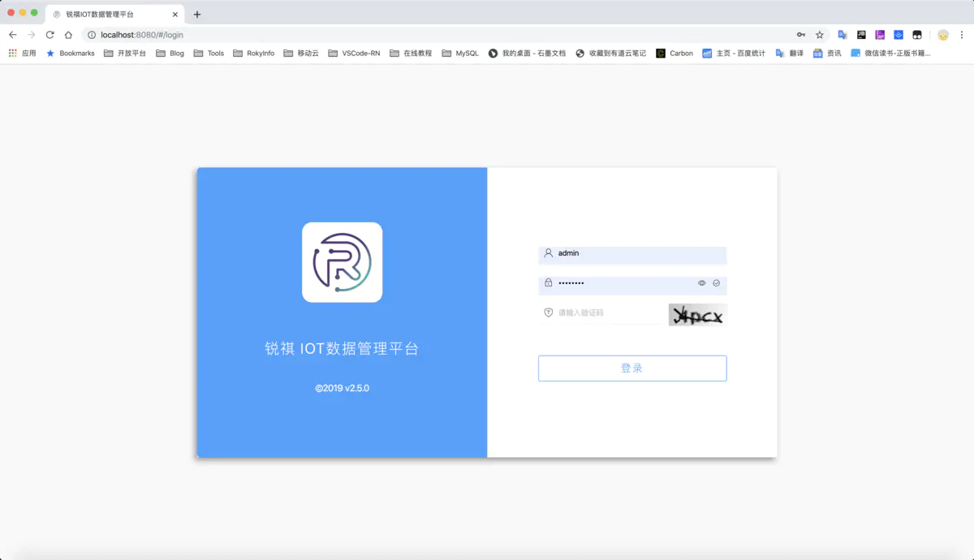The height and width of the screenshot is (560, 974).
Task: Focus the 请输入验证码 captcha input field
Action: pyautogui.click(x=605, y=313)
